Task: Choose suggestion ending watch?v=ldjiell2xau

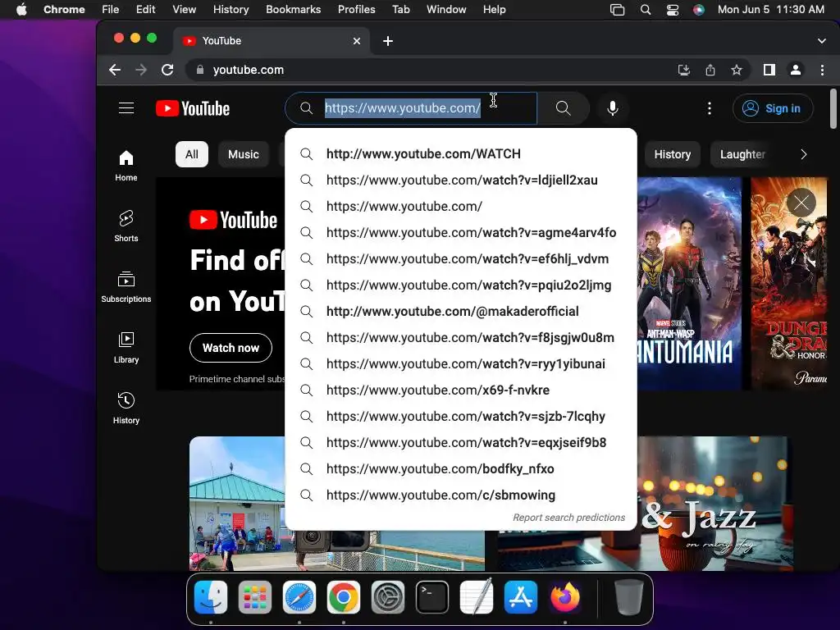Action: click(461, 180)
